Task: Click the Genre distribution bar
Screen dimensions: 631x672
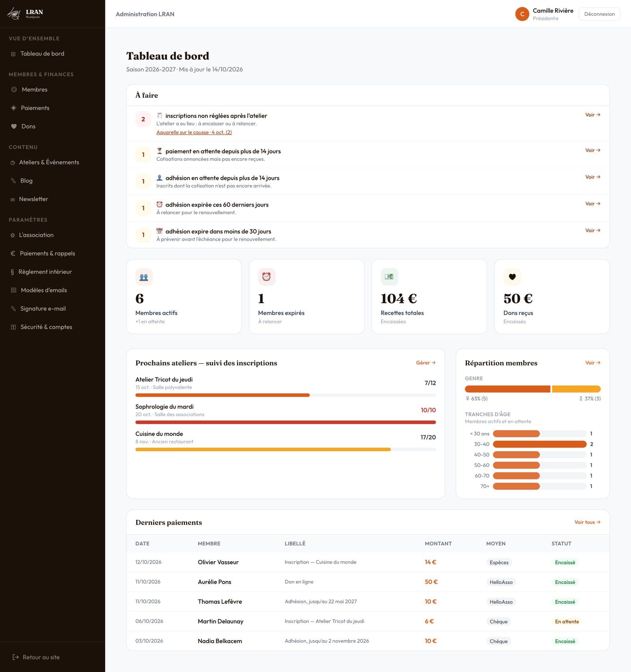Action: click(x=533, y=389)
